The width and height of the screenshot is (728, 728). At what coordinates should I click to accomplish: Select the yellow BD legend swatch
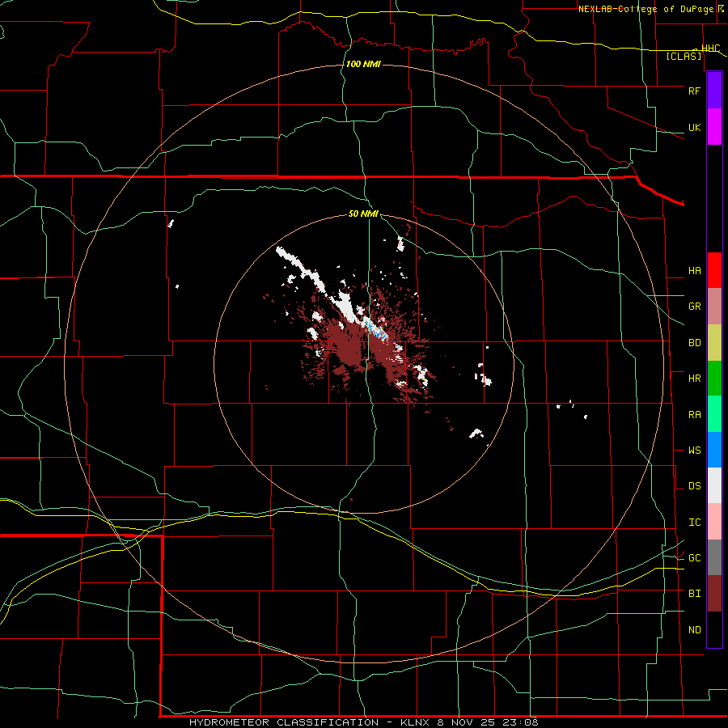[714, 343]
